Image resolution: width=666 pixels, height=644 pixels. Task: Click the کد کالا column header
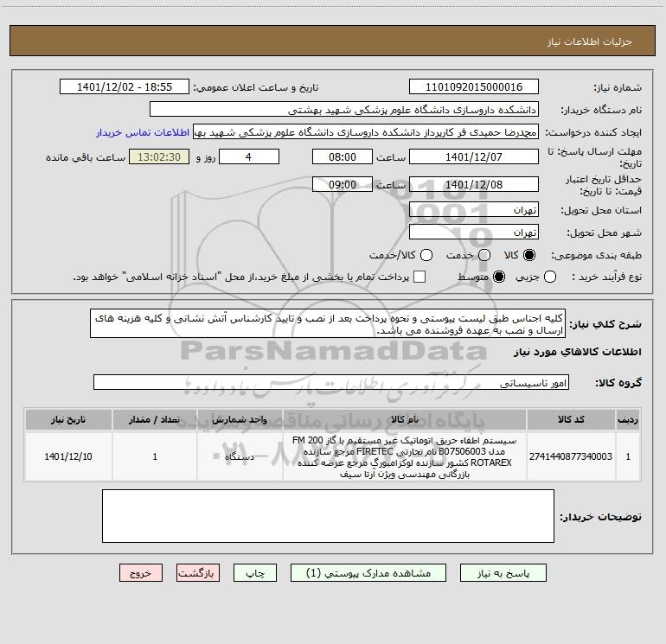571,419
